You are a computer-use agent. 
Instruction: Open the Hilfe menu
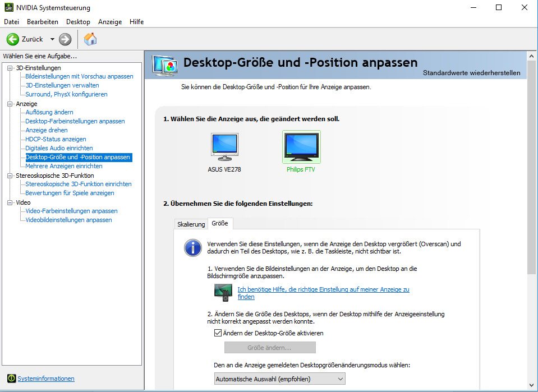[x=136, y=22]
